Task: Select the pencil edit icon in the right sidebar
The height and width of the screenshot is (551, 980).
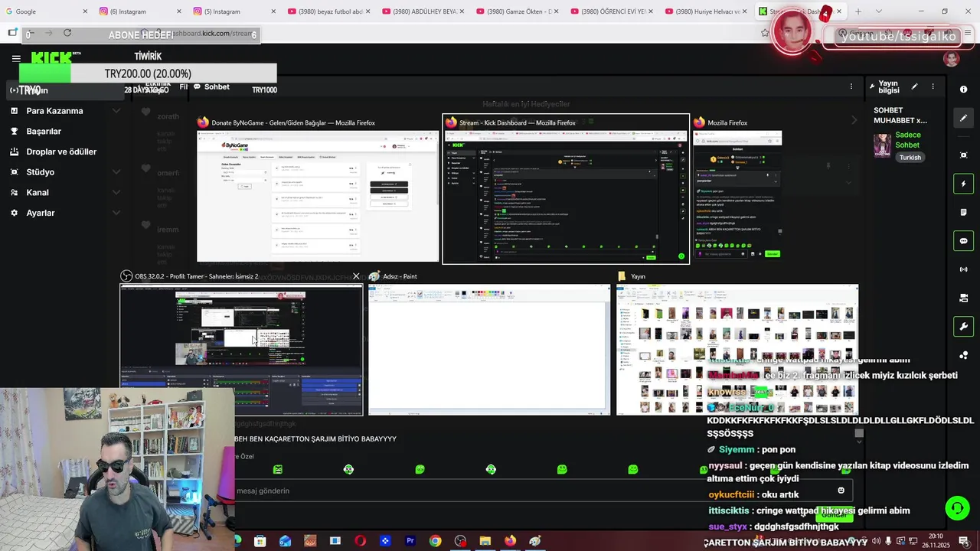Action: point(963,118)
